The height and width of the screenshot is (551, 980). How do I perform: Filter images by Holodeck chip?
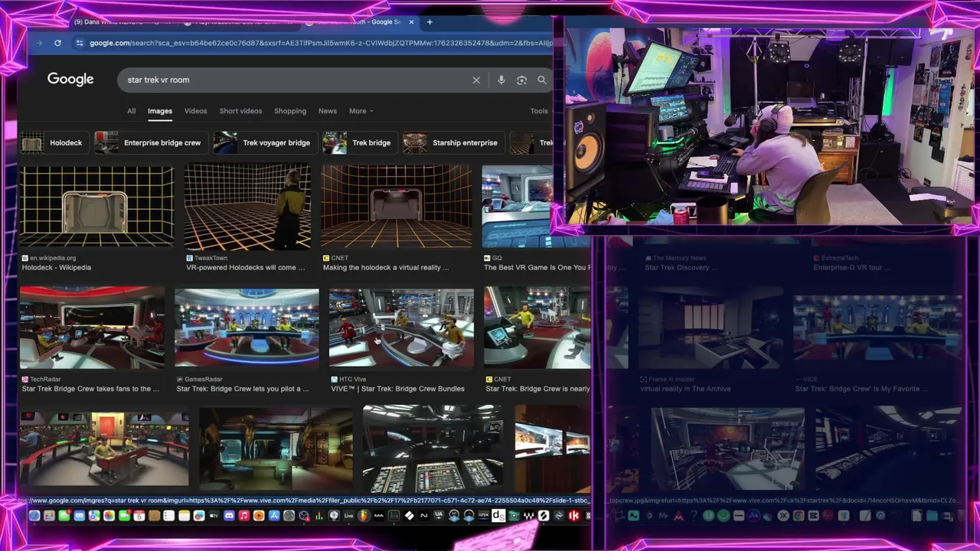53,142
